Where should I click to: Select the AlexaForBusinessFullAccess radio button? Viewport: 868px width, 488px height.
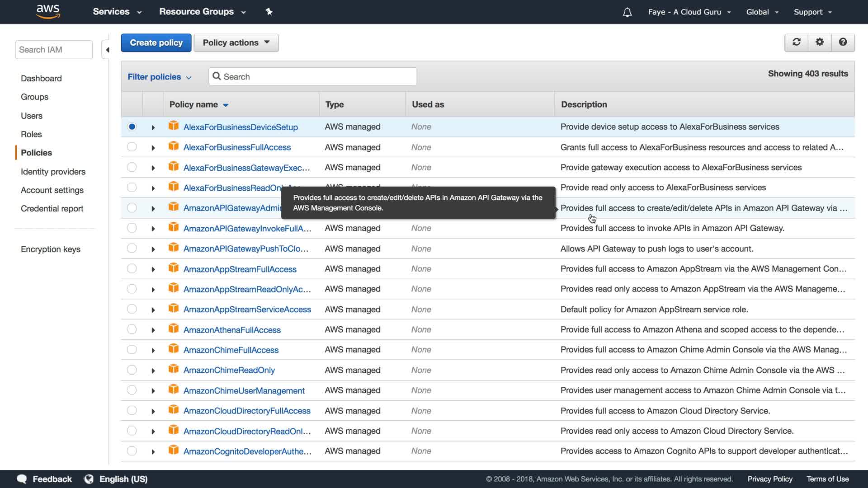pos(132,147)
